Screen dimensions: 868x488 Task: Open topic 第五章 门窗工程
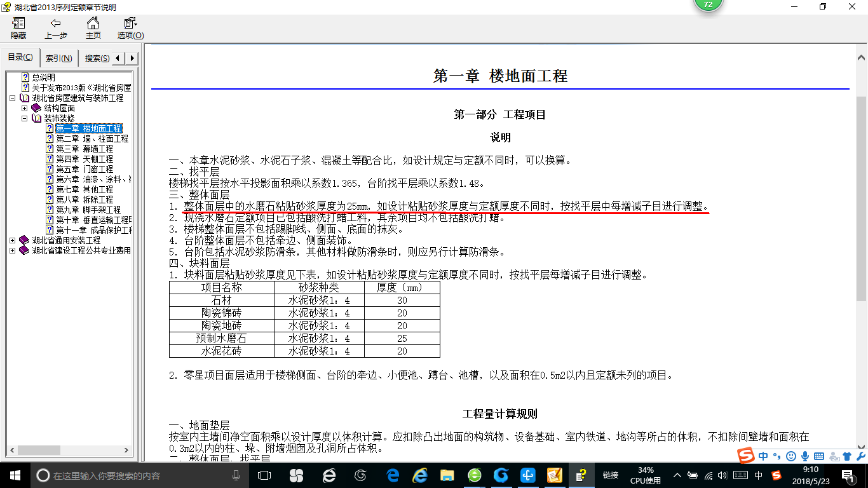click(x=85, y=169)
